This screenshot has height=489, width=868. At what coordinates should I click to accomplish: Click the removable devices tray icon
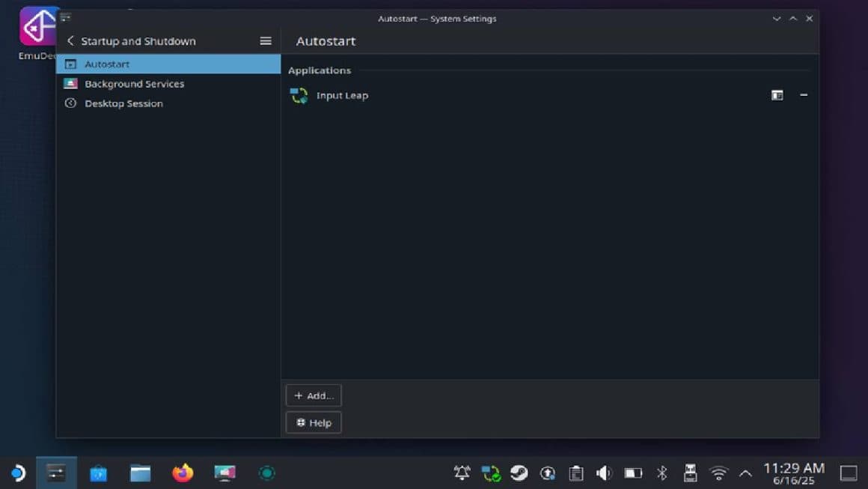coord(691,473)
